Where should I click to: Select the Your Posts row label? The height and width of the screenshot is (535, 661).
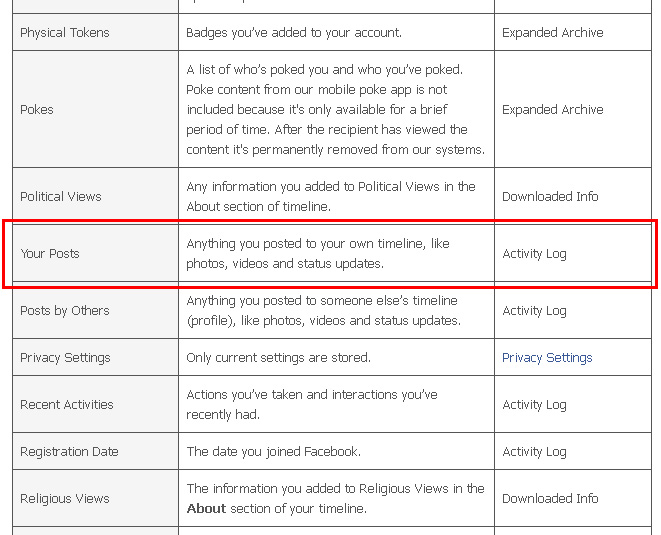tap(50, 254)
